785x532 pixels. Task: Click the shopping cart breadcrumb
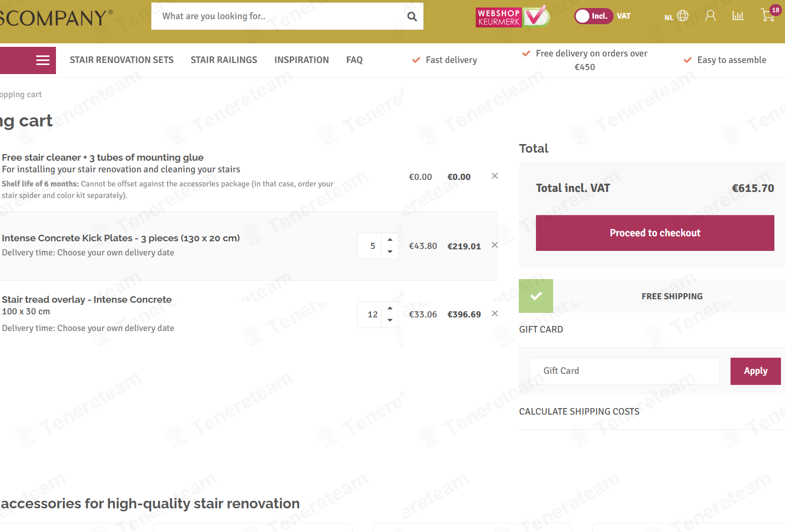pyautogui.click(x=21, y=95)
